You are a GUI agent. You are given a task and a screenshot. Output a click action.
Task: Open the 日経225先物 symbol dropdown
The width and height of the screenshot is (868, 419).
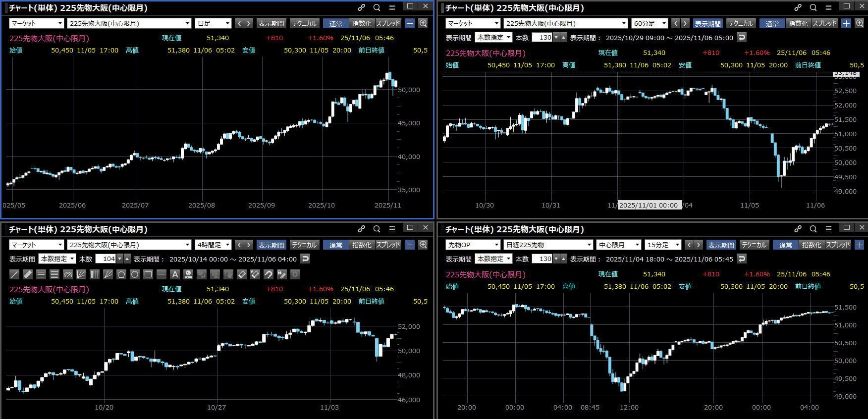[548, 245]
